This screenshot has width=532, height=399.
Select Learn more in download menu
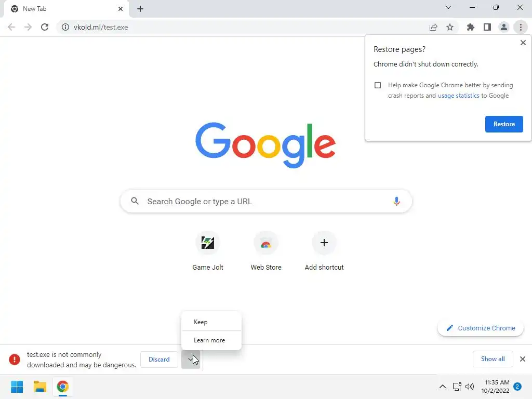point(211,340)
